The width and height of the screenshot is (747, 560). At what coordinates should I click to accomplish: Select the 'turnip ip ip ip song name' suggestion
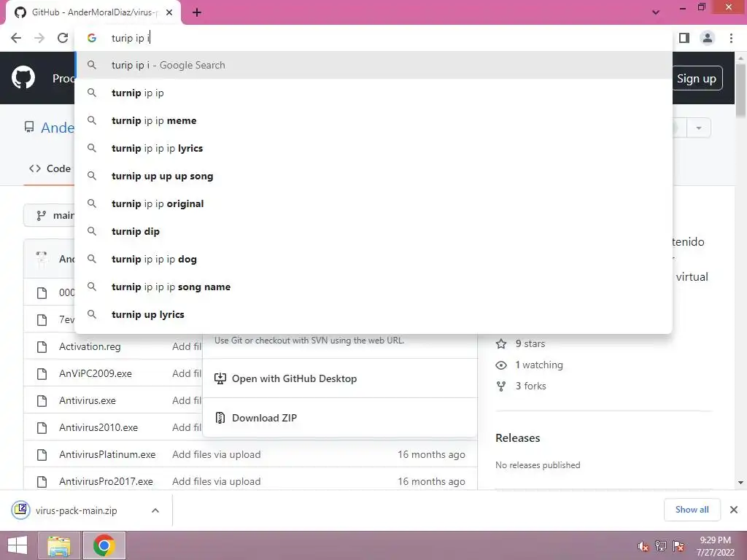pyautogui.click(x=373, y=287)
